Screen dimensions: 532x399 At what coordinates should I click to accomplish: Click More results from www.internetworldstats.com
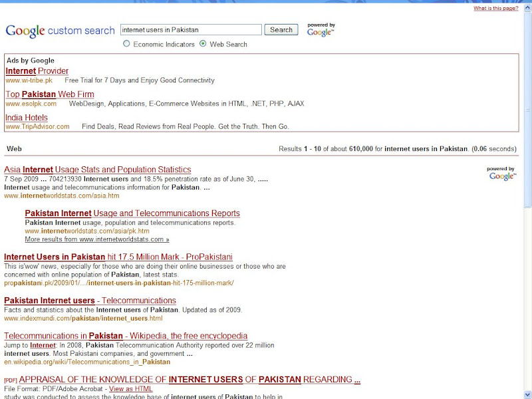(x=97, y=239)
